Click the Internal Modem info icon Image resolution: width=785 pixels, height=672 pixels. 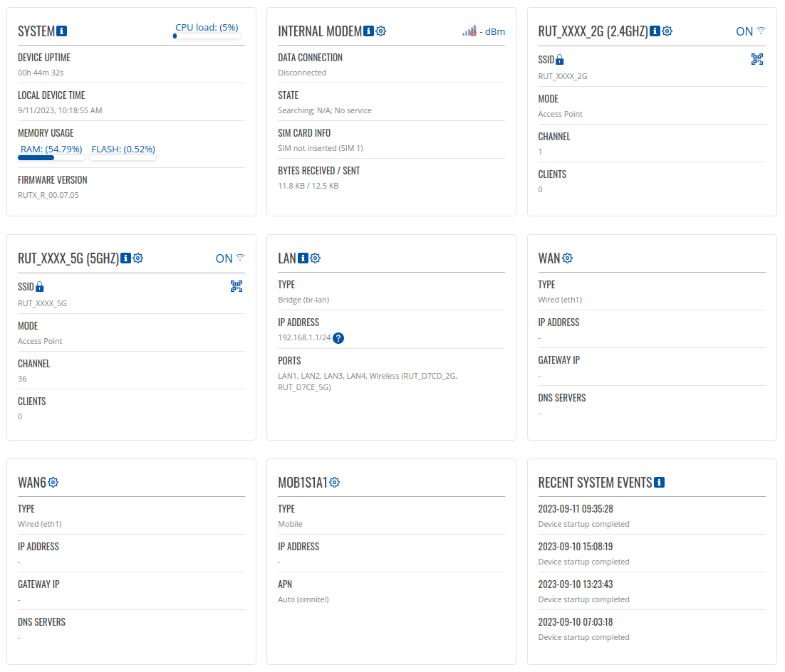coord(368,31)
